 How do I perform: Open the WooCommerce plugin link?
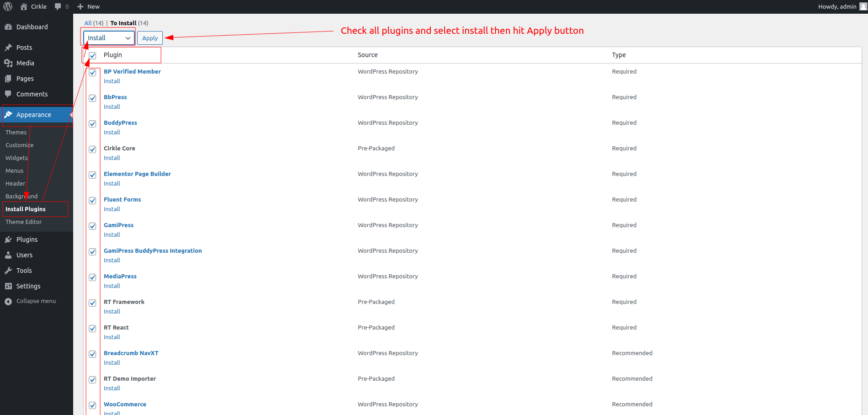pos(125,404)
